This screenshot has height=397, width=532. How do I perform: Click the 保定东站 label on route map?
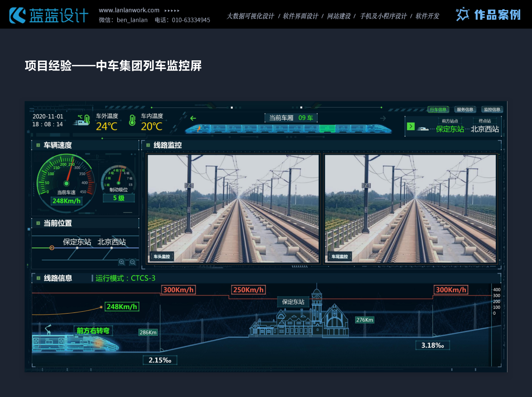(77, 242)
